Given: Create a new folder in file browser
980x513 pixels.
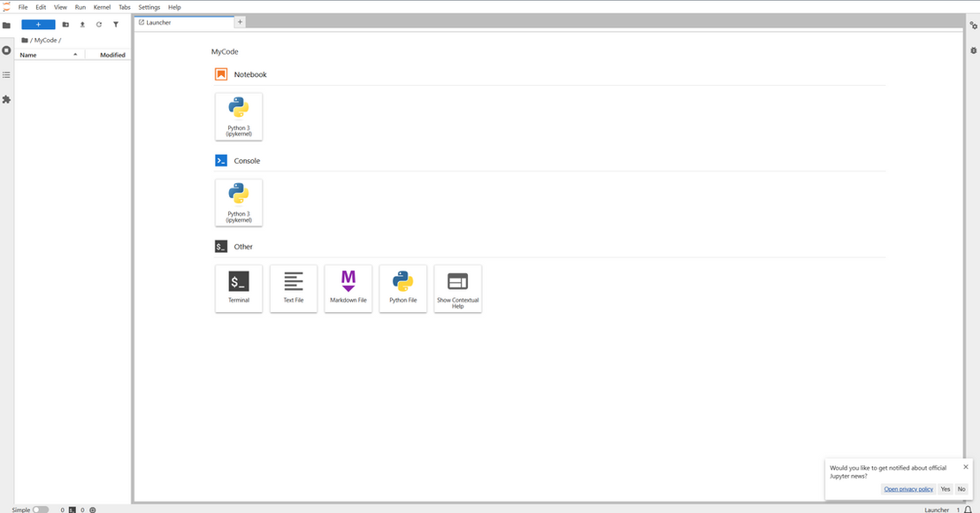Looking at the screenshot, I should coord(65,25).
